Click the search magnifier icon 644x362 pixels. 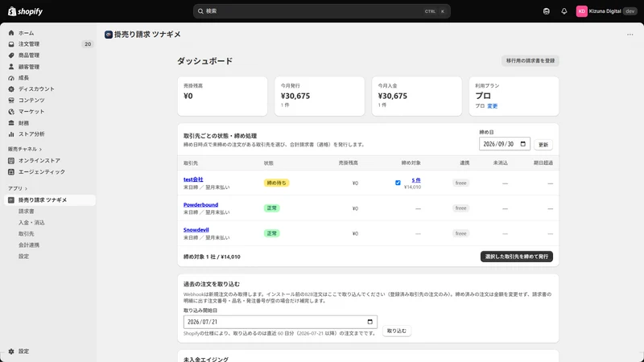pyautogui.click(x=200, y=11)
